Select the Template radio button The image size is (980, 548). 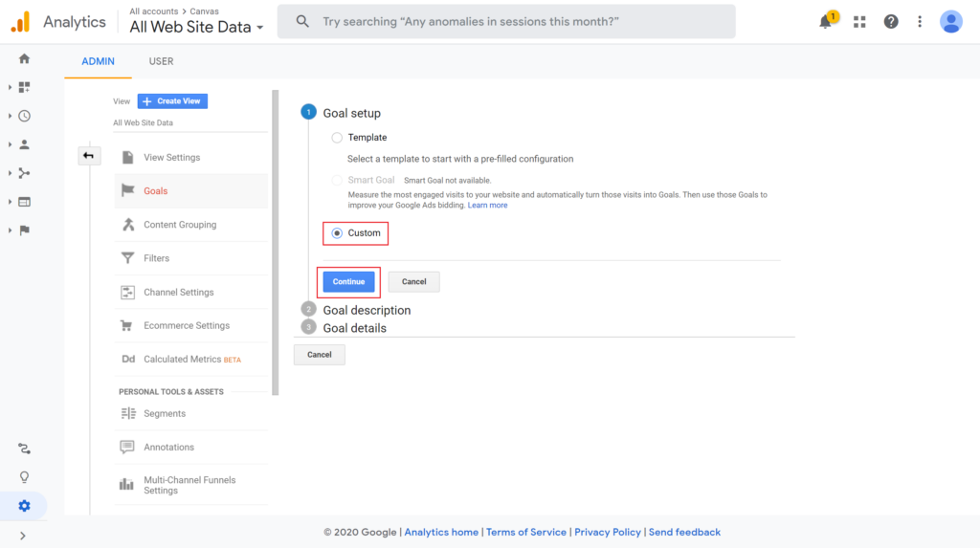pos(337,138)
